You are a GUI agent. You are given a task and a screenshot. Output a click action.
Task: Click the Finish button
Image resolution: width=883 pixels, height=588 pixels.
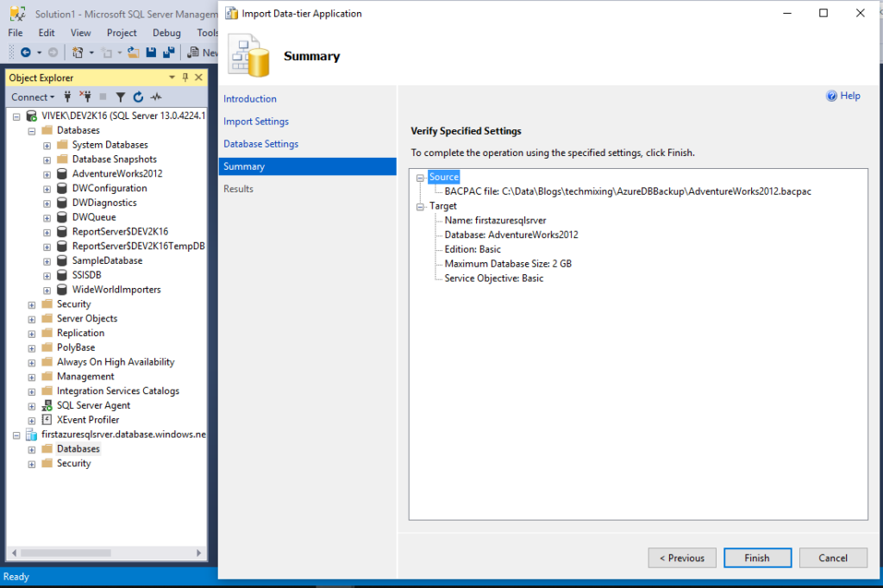[x=757, y=558]
